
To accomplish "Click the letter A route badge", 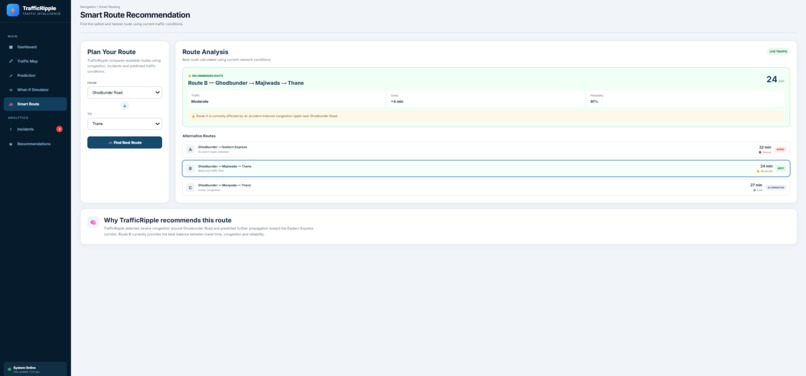I will pos(190,150).
